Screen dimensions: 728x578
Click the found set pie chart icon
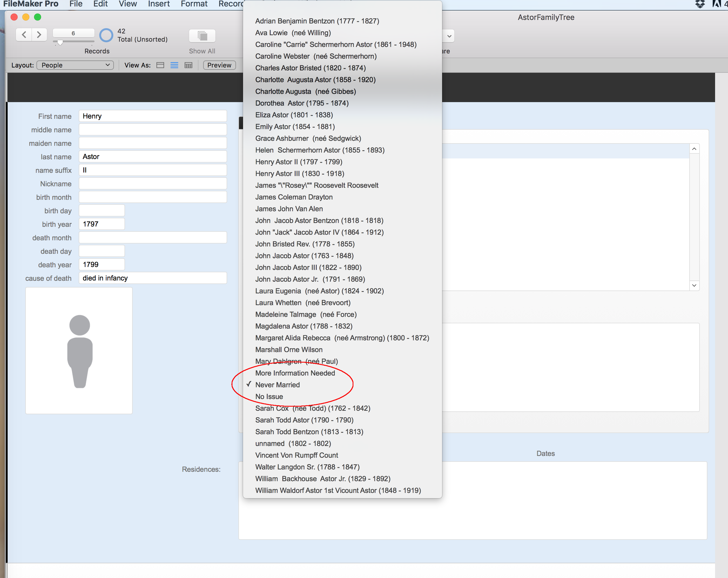tap(106, 35)
